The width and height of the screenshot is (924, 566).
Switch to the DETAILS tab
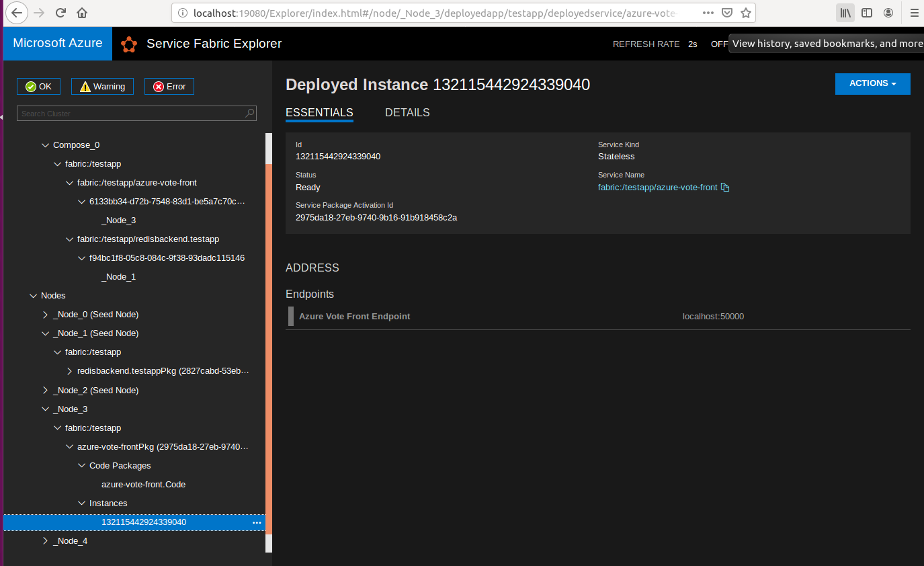tap(407, 112)
